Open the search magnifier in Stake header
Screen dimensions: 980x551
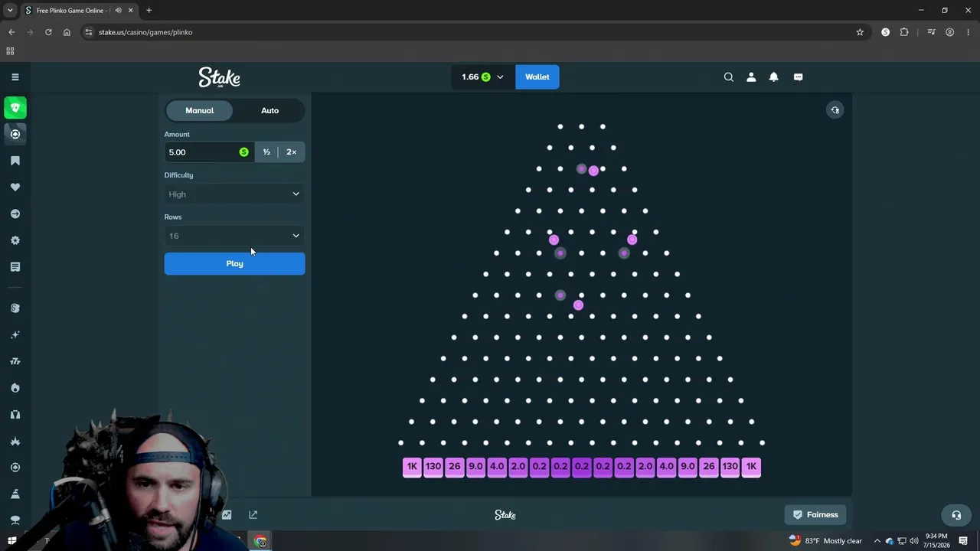click(x=729, y=77)
